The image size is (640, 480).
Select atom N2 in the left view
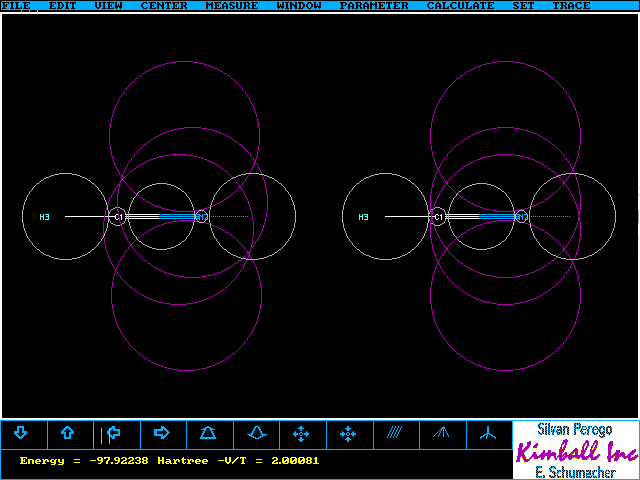(202, 217)
